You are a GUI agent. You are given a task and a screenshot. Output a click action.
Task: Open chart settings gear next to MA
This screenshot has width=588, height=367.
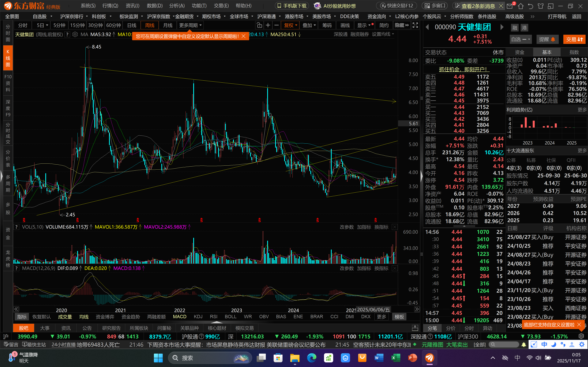click(x=75, y=34)
